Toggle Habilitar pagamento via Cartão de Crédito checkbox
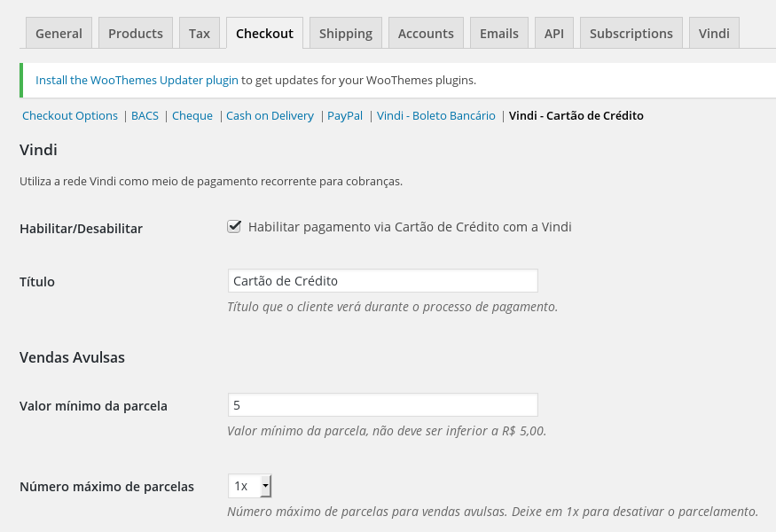 (x=234, y=227)
